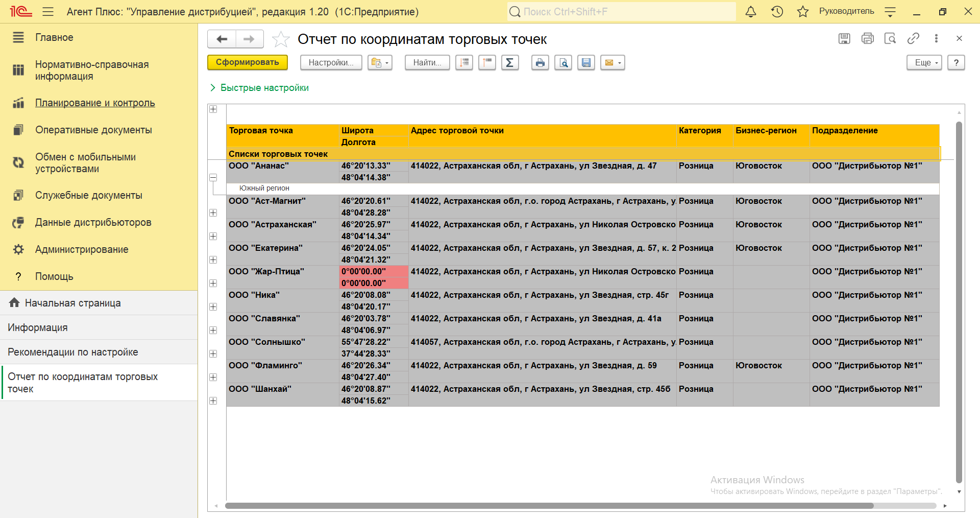Open history clock icon
The width and height of the screenshot is (980, 518).
[x=777, y=11]
